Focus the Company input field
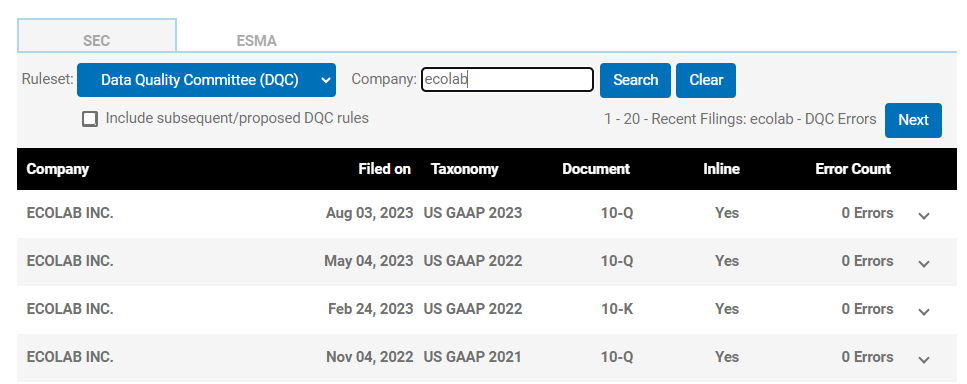This screenshot has width=967, height=384. 507,80
